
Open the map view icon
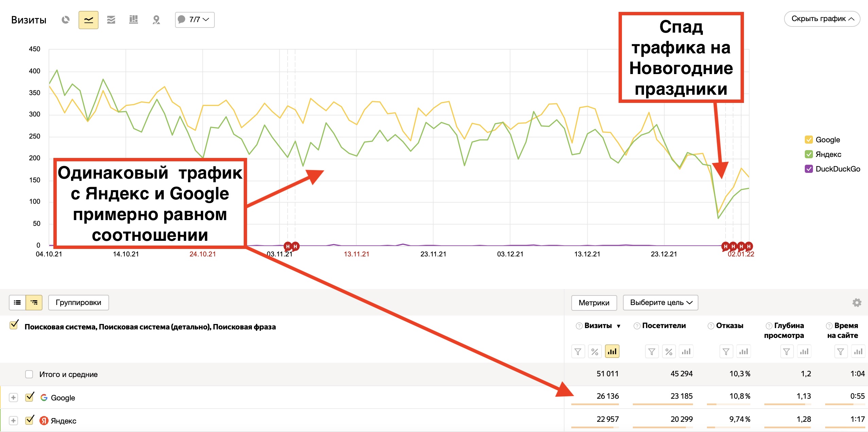(156, 20)
